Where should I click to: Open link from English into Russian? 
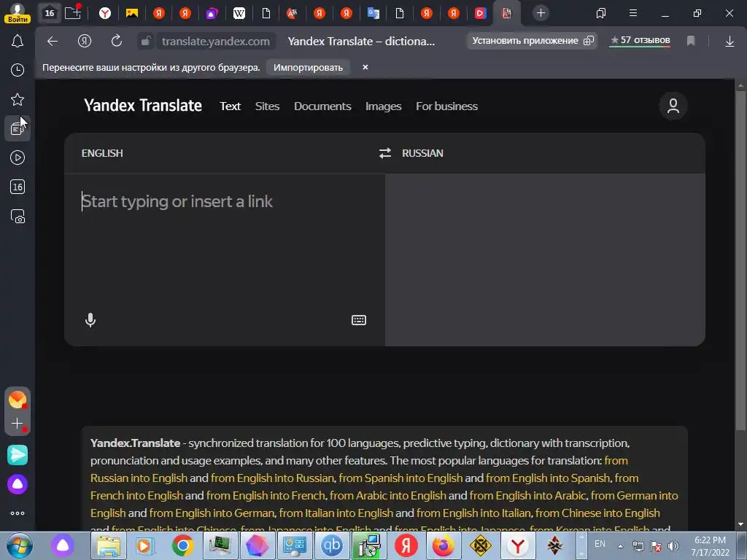coord(273,478)
